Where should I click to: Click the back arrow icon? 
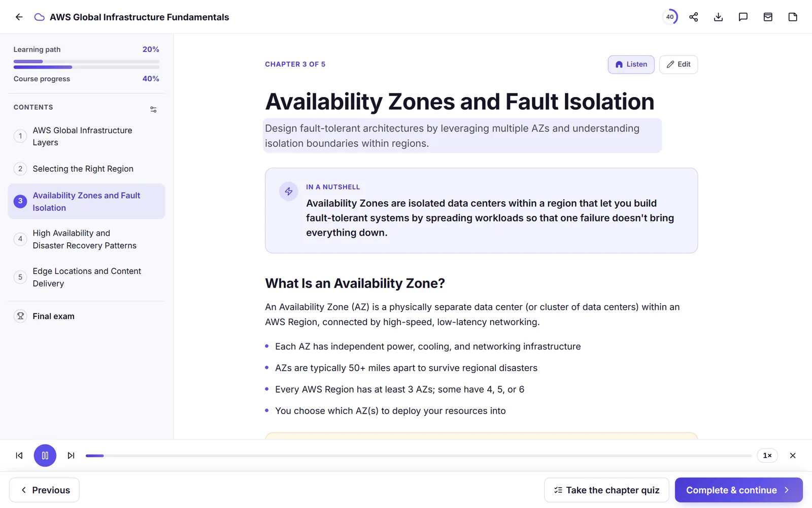(x=19, y=17)
